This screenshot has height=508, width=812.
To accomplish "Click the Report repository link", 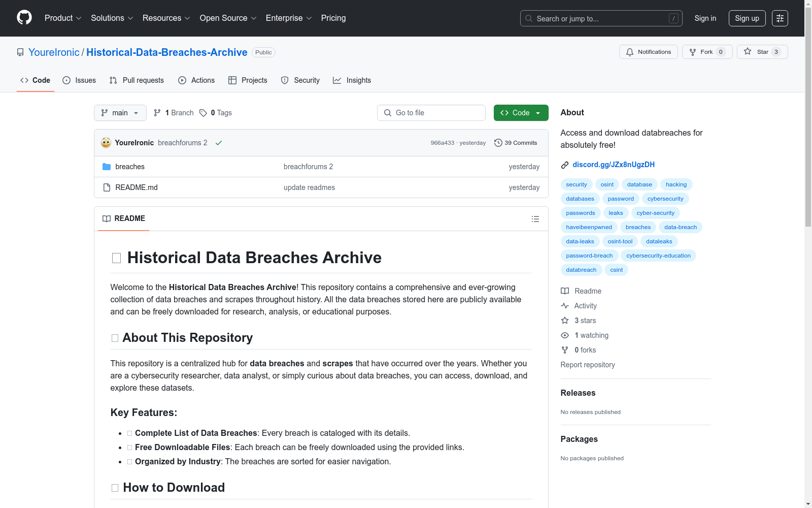I will pyautogui.click(x=588, y=365).
